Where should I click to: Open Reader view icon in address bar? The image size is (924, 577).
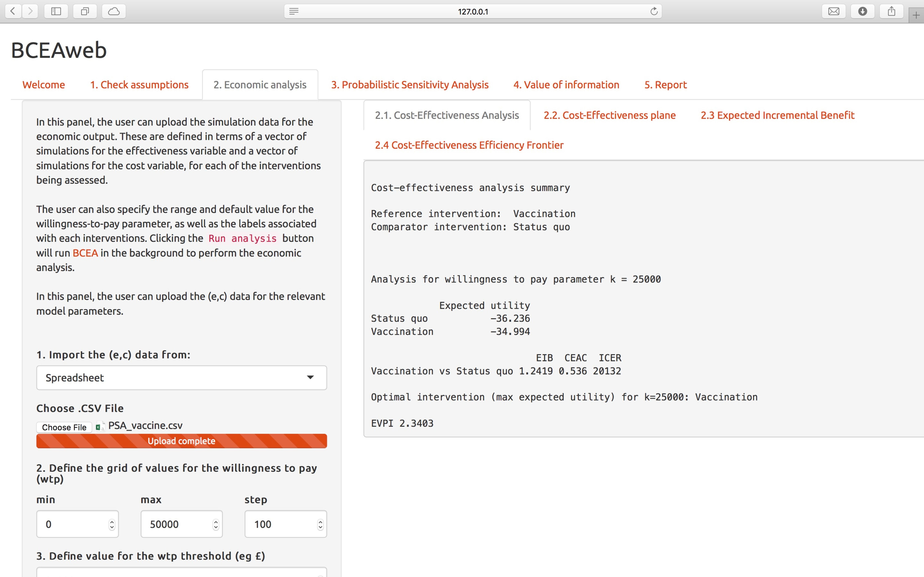click(294, 11)
